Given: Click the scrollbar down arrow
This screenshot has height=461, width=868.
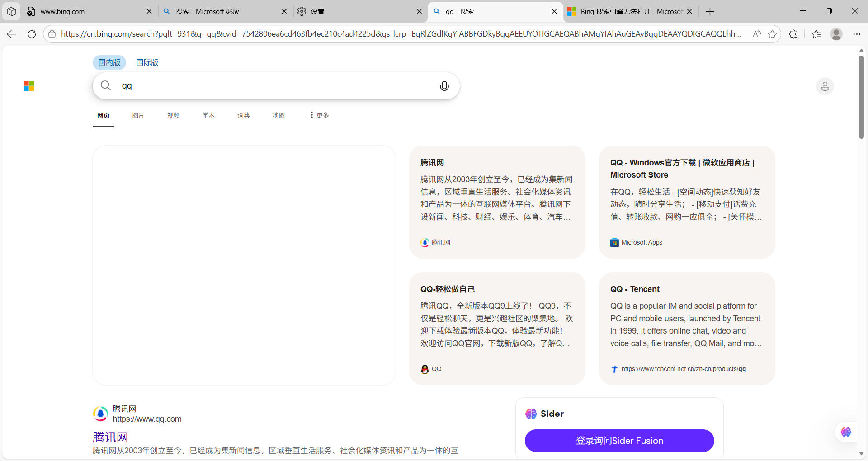Looking at the screenshot, I should click(x=861, y=453).
